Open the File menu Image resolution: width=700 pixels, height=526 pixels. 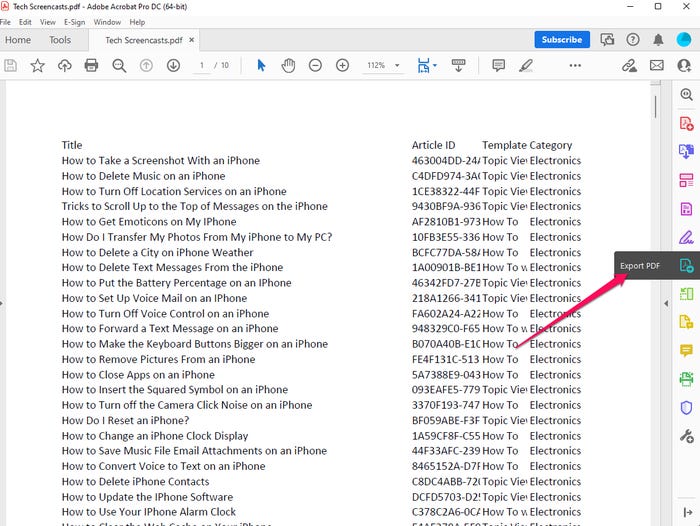click(5, 22)
